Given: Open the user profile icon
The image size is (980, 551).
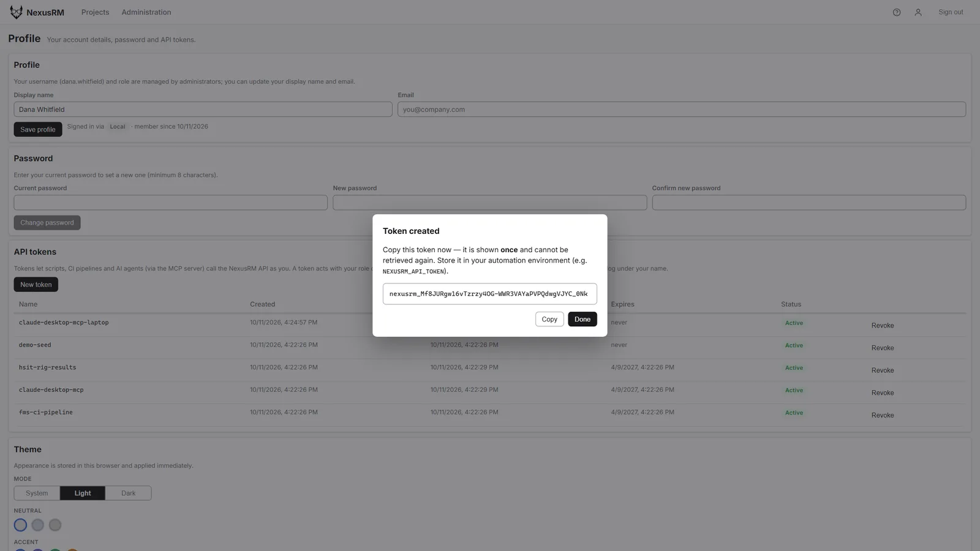Looking at the screenshot, I should coord(918,12).
